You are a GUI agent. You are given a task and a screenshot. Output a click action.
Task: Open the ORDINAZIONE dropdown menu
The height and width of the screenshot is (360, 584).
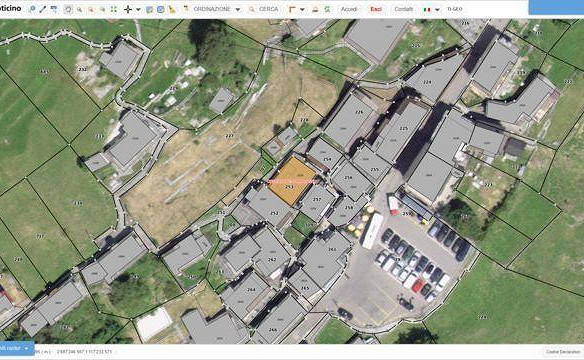click(x=212, y=9)
